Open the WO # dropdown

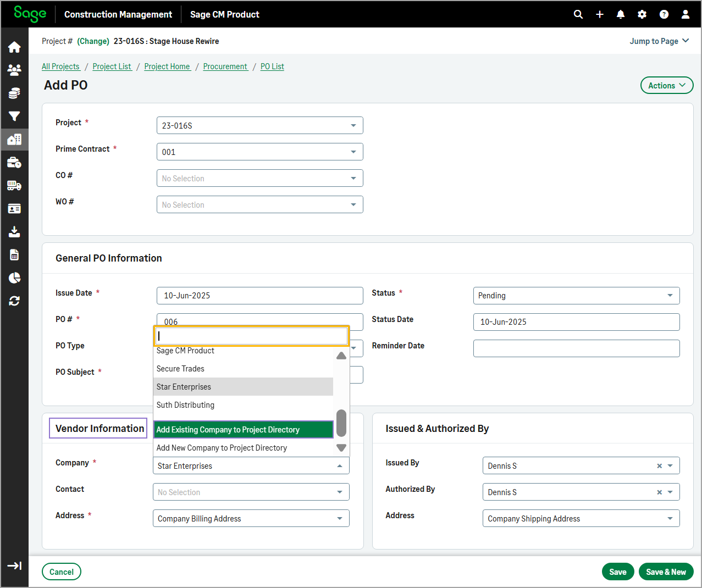[259, 204]
